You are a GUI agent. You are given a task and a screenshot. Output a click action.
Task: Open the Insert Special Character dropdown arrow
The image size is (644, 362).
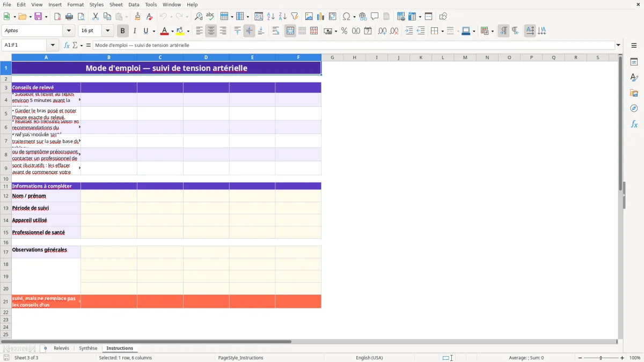[x=355, y=17]
